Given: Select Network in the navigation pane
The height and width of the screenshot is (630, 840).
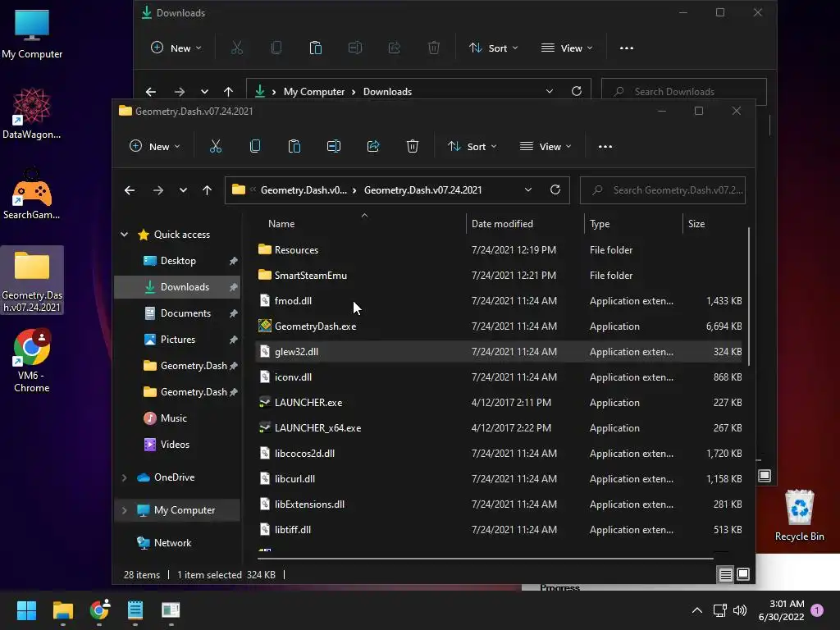Looking at the screenshot, I should click(177, 543).
